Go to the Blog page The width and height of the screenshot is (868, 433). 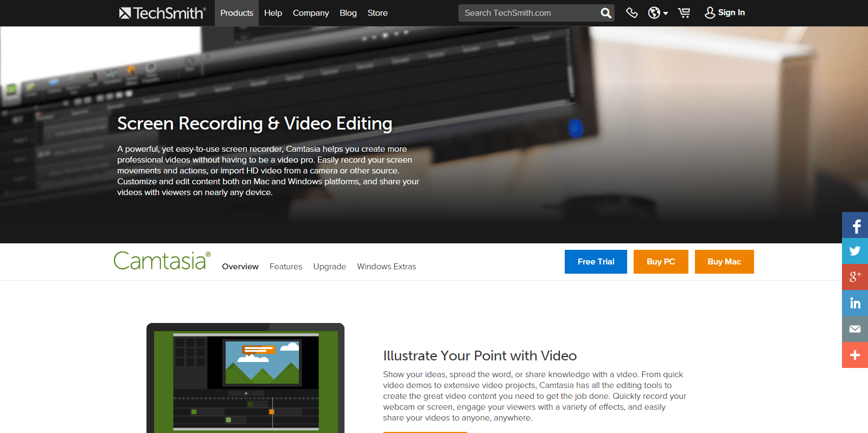point(348,13)
